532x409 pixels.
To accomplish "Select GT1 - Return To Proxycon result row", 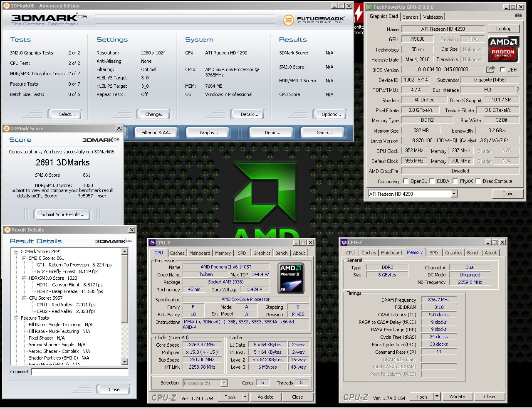I will [x=74, y=265].
